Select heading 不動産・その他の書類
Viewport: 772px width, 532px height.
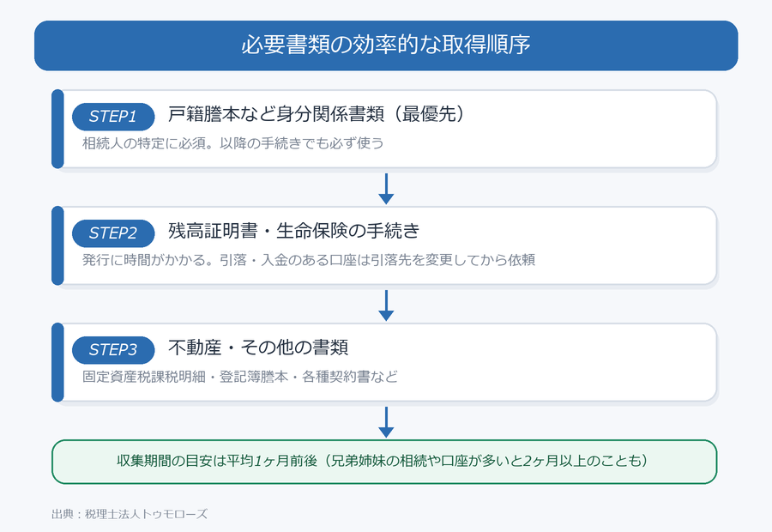258,348
